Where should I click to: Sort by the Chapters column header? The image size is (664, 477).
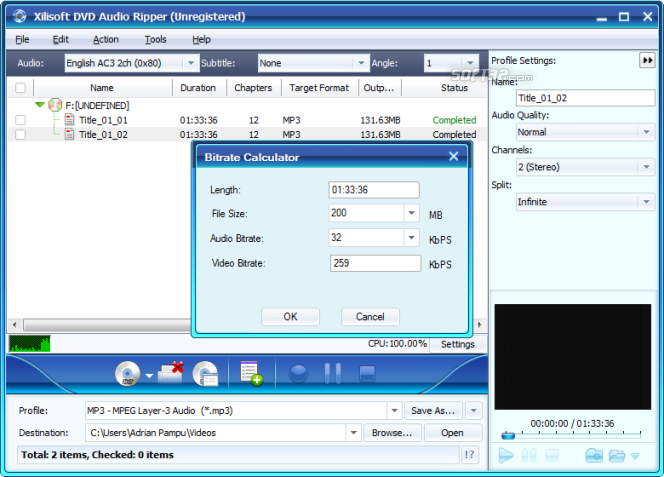tap(253, 88)
